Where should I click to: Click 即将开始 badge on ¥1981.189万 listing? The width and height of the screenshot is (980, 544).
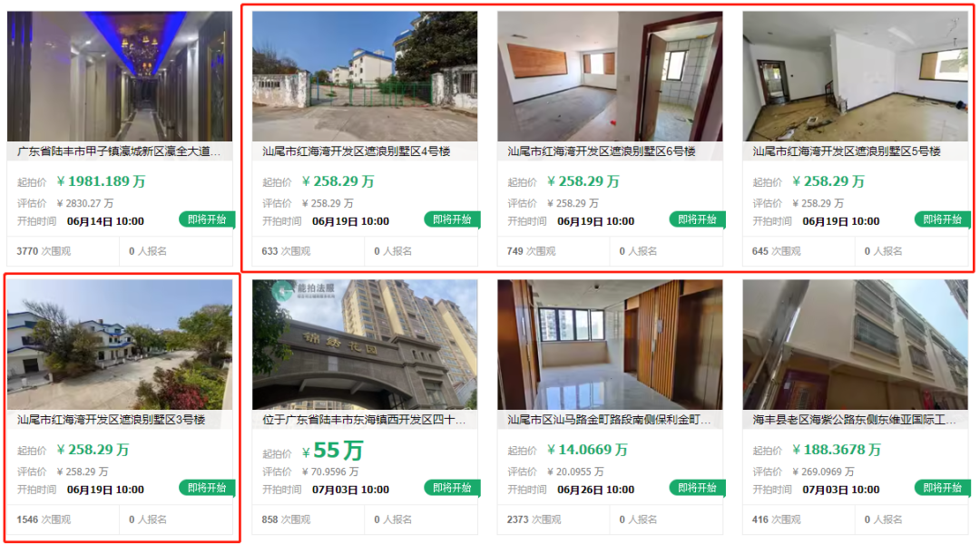(207, 219)
